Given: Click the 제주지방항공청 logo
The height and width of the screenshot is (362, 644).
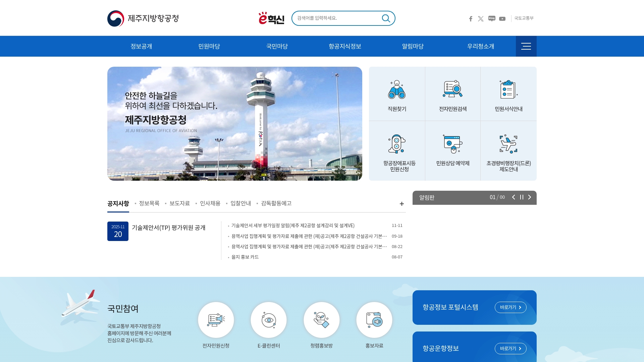Looking at the screenshot, I should tap(143, 18).
